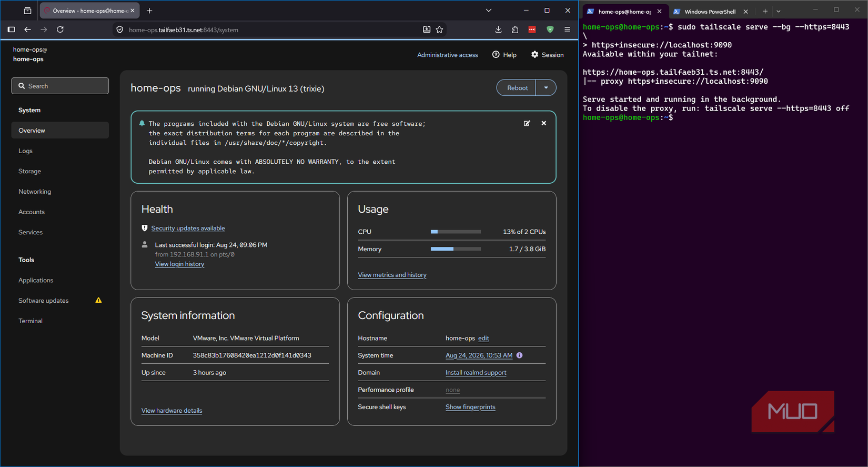The height and width of the screenshot is (467, 868).
Task: Click the Reboot button
Action: click(517, 88)
